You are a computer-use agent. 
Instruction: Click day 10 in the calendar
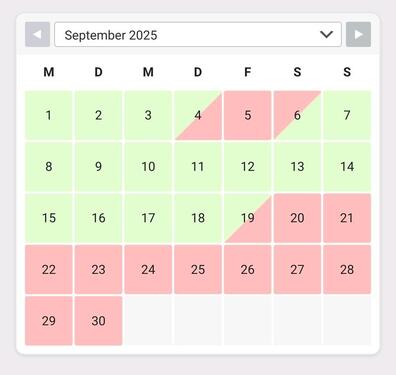tap(148, 167)
